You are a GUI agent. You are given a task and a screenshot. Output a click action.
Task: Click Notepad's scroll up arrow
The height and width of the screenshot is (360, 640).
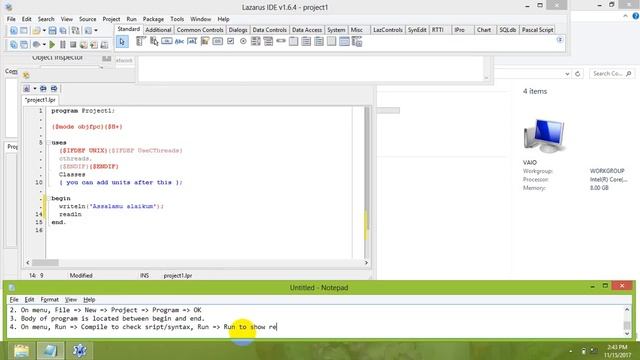point(627,310)
